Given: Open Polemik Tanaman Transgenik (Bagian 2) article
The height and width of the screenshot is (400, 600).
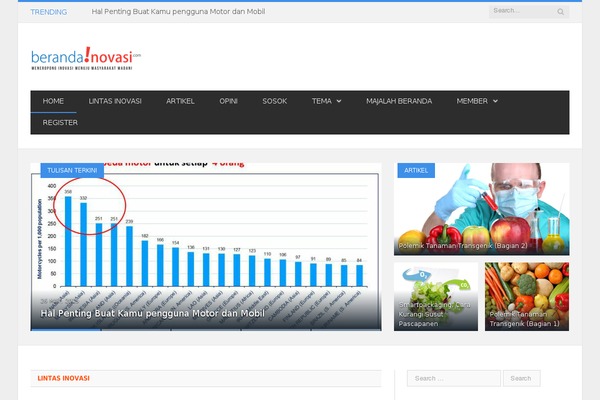Looking at the screenshot, I should (x=481, y=209).
